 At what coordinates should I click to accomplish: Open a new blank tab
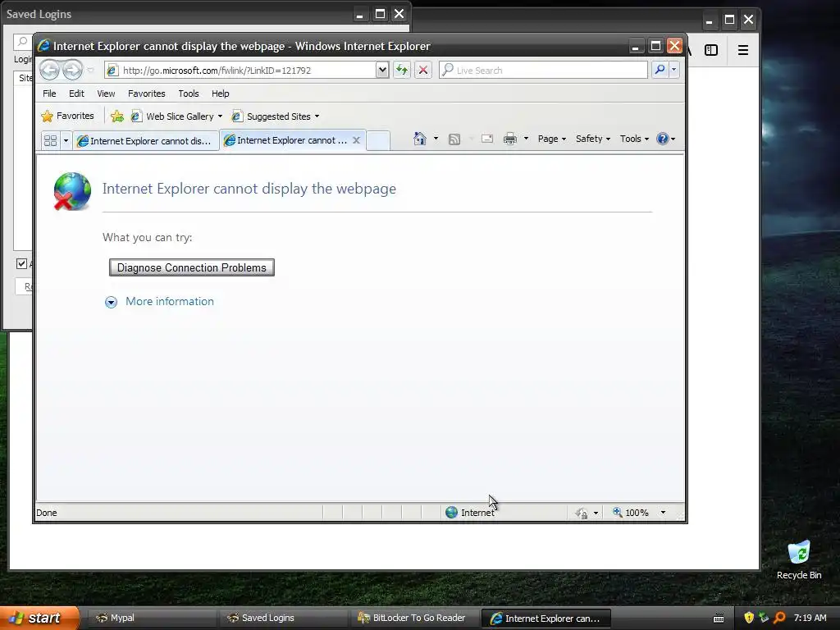click(x=378, y=140)
